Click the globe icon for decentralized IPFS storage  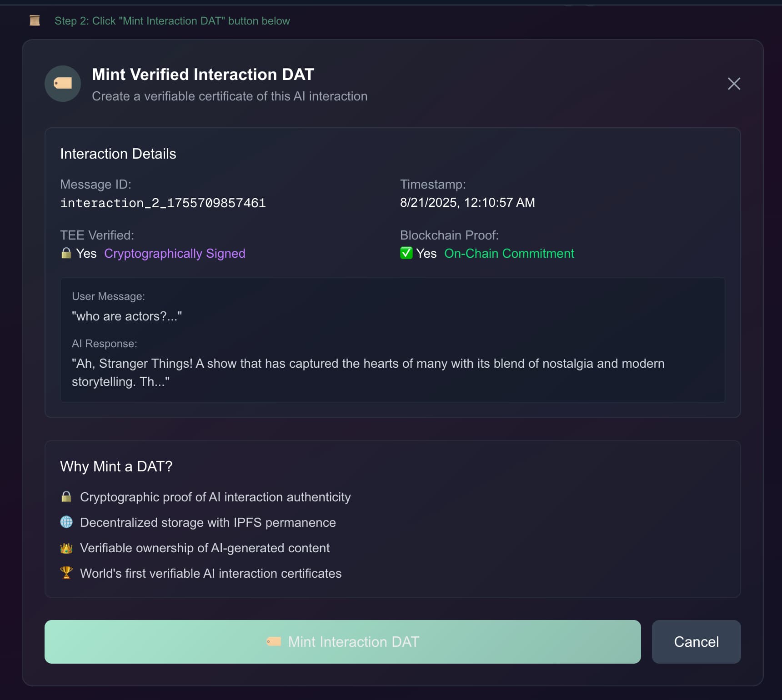(66, 522)
